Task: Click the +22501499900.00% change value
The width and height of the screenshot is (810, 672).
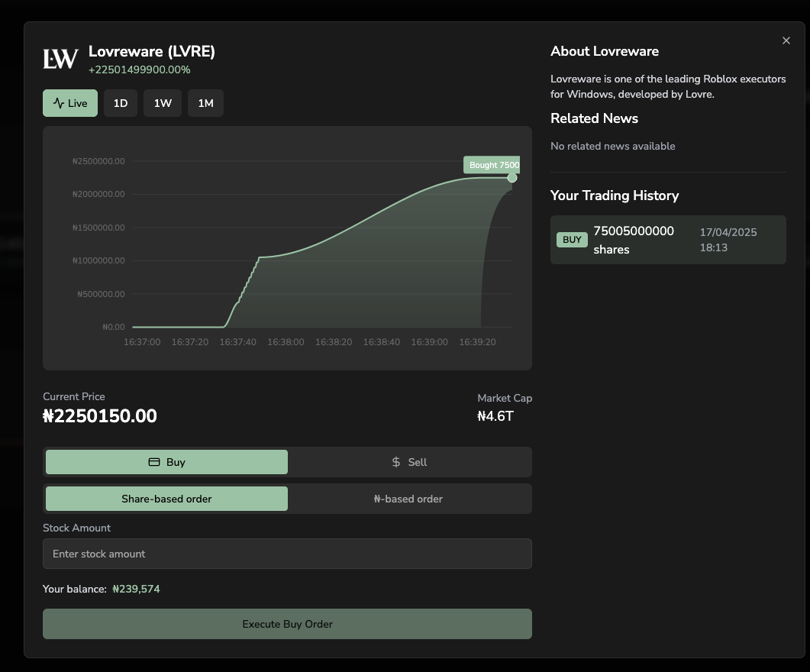Action: coord(140,69)
